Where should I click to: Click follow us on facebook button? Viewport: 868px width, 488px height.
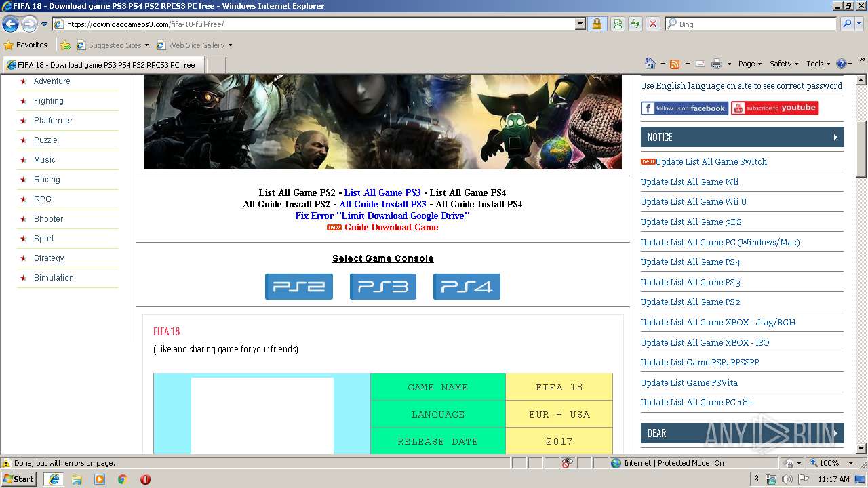[x=684, y=108]
